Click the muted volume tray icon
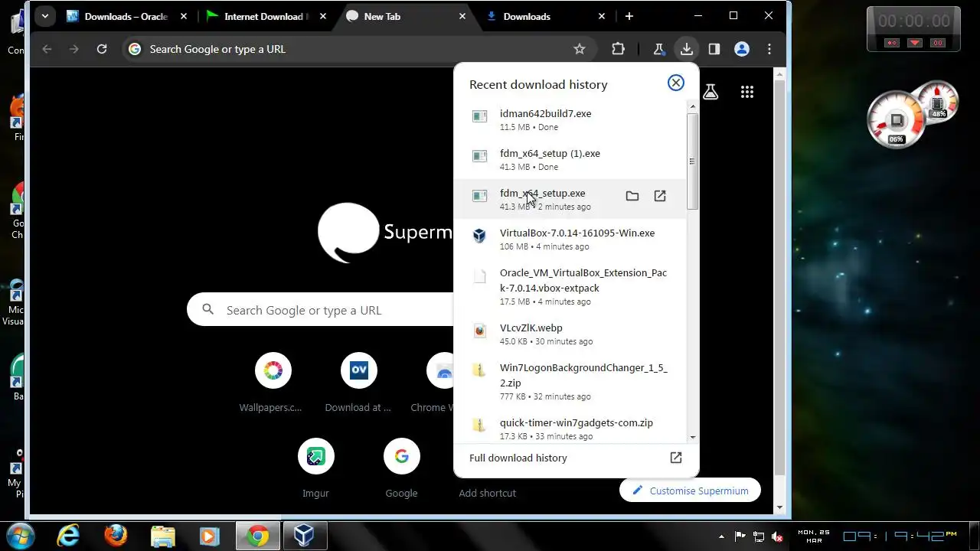Image resolution: width=980 pixels, height=551 pixels. 778,536
